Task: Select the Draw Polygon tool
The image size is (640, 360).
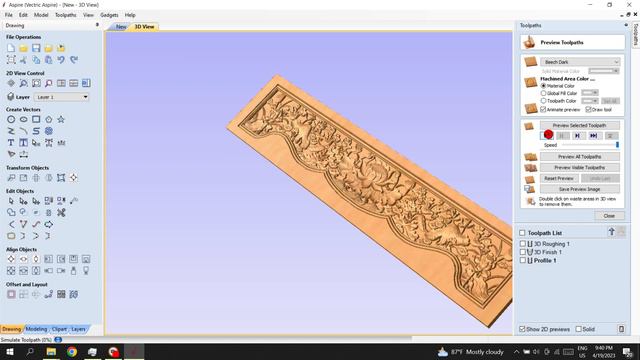Action: (x=48, y=120)
